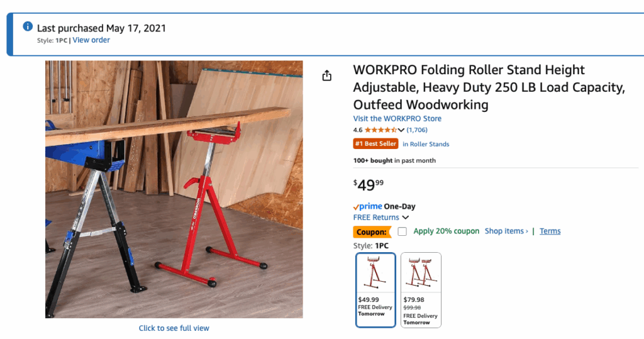The width and height of the screenshot is (644, 339).
Task: Open the View order link
Action: pos(91,40)
